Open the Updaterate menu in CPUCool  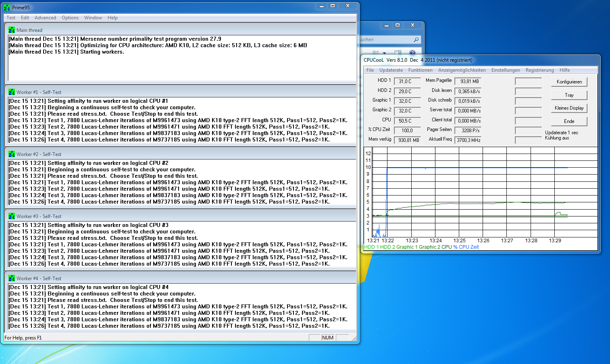click(391, 70)
